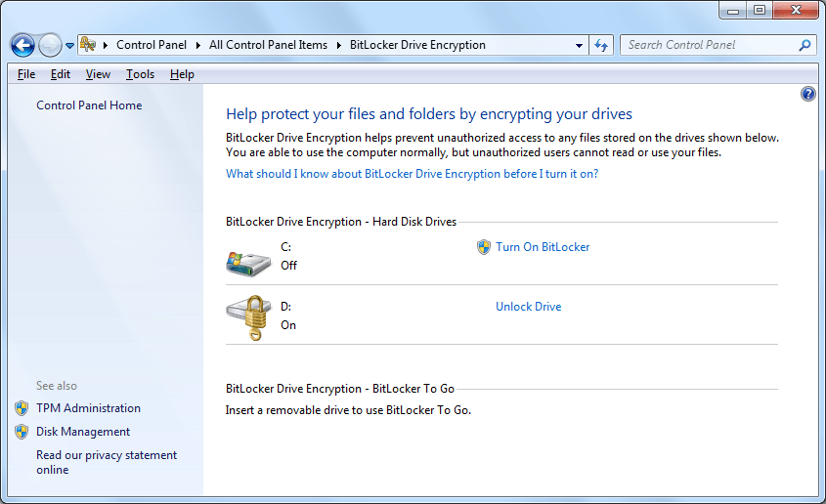The width and height of the screenshot is (826, 504).
Task: Click the shield icon beside Turn On BitLocker
Action: (484, 247)
